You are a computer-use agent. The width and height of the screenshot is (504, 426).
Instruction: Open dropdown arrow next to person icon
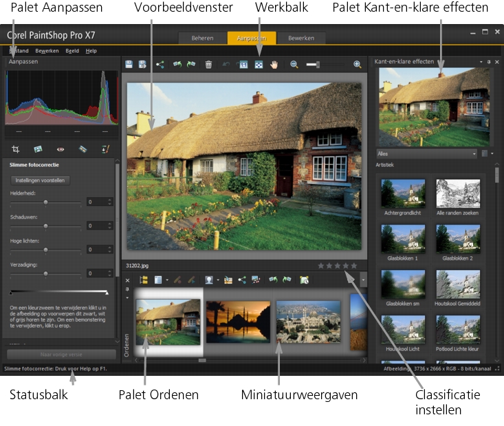pos(218,280)
